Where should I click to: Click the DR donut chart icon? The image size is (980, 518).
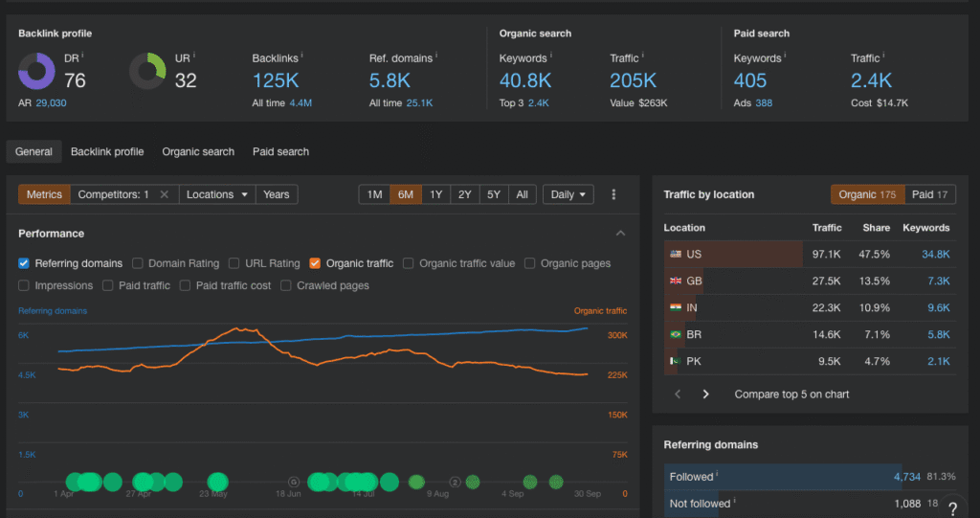36,72
